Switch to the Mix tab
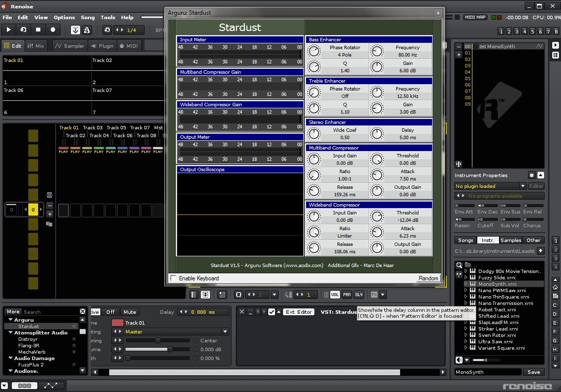This screenshot has width=561, height=392. tap(35, 46)
